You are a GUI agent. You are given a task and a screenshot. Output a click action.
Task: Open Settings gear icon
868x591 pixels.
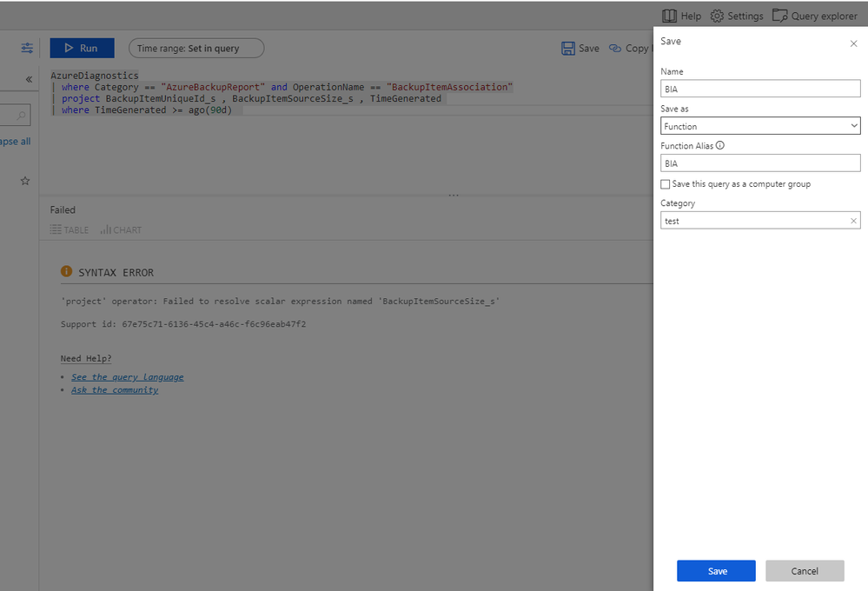717,16
